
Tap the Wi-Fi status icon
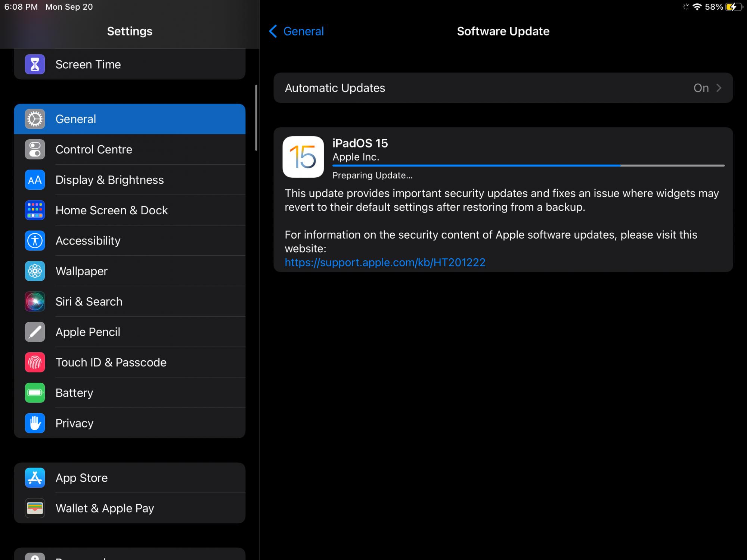(x=697, y=7)
